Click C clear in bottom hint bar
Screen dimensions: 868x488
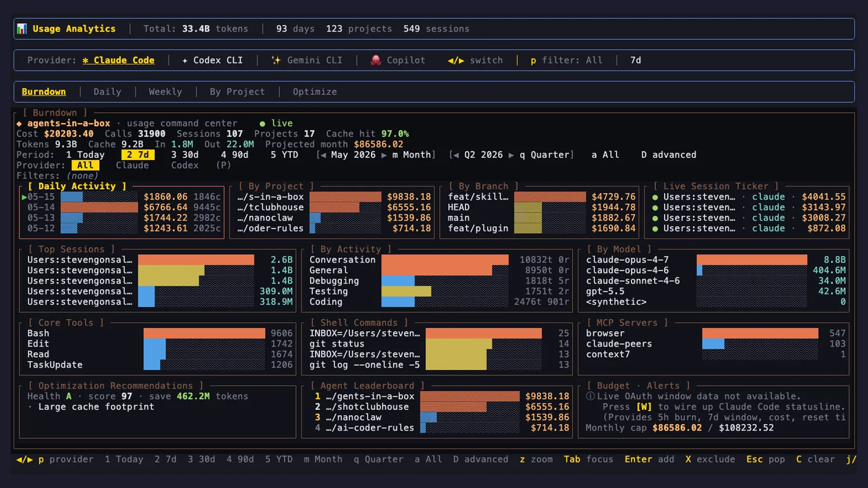pyautogui.click(x=815, y=459)
